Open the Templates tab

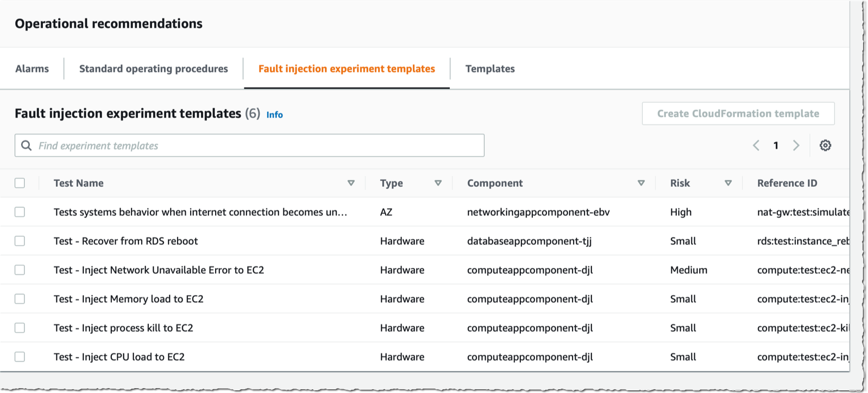490,69
